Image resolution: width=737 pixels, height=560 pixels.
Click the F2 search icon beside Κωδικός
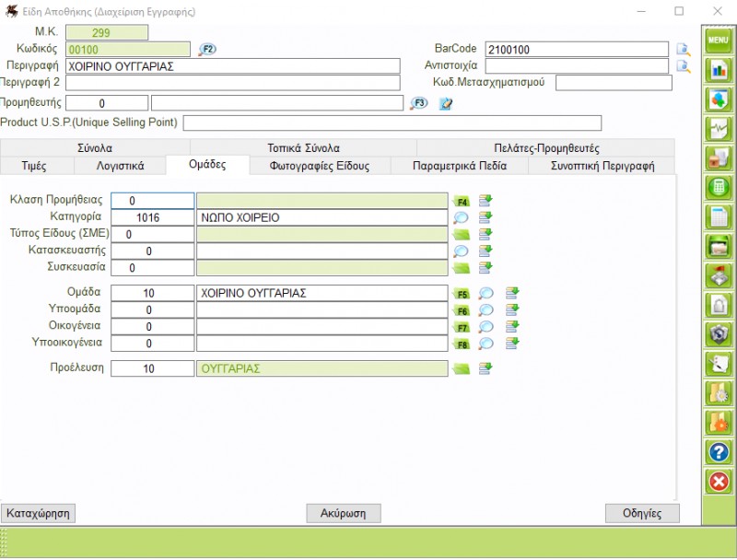(x=206, y=49)
